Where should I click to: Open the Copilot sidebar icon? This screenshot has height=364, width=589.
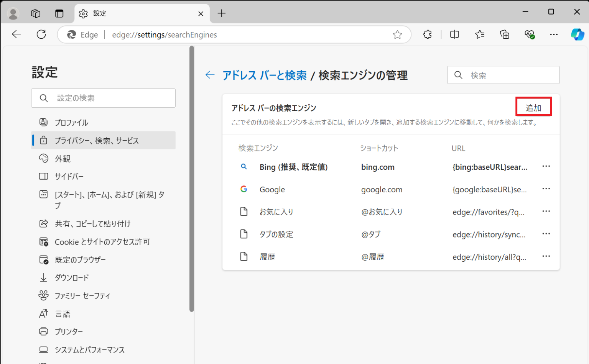tap(577, 34)
